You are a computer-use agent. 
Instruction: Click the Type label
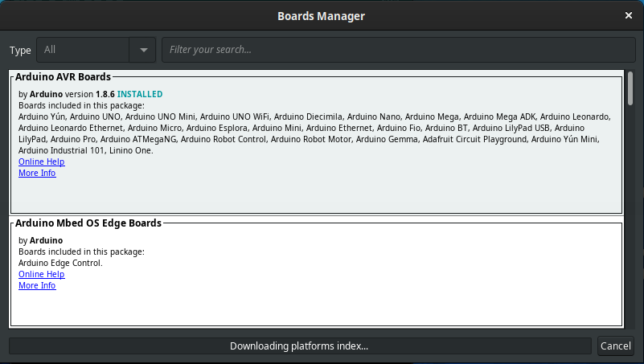[20, 50]
